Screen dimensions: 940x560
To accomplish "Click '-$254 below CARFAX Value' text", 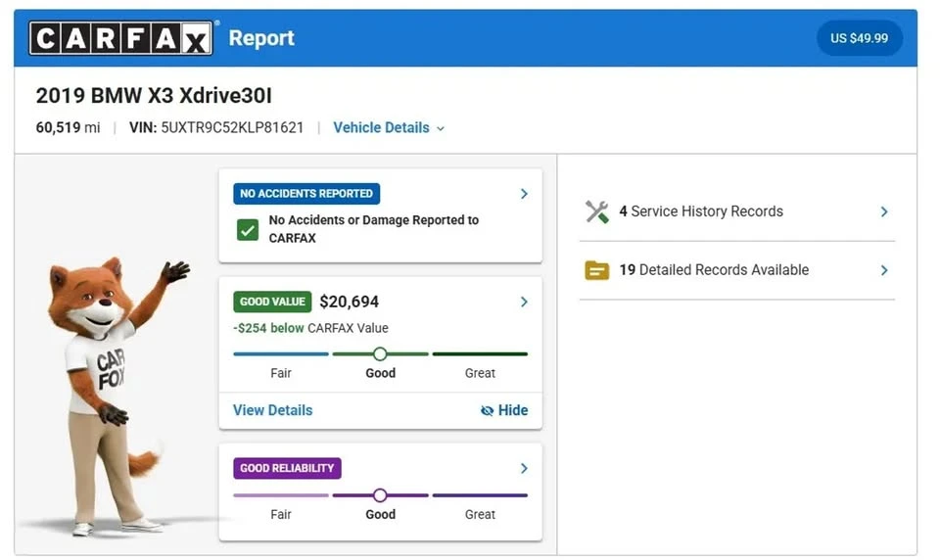I will click(x=310, y=328).
